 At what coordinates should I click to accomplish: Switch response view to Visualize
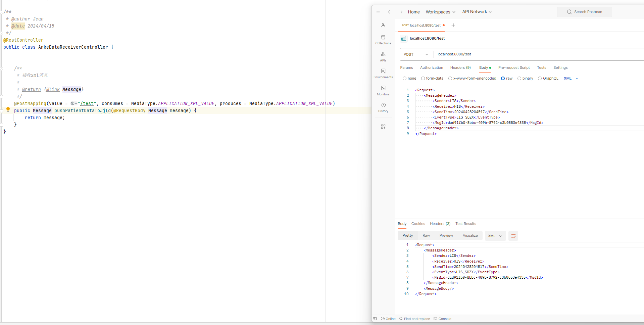coord(470,236)
